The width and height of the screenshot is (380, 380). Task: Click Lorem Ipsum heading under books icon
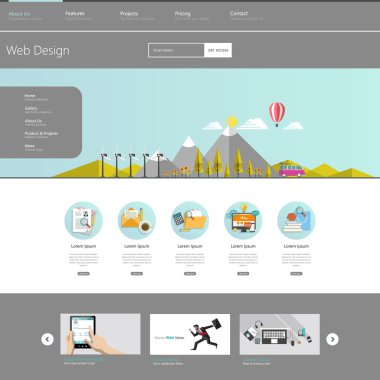click(296, 246)
